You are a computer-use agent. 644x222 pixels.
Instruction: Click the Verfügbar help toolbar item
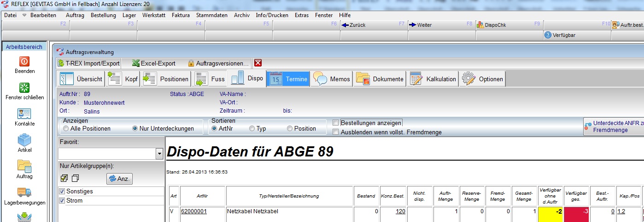click(560, 35)
